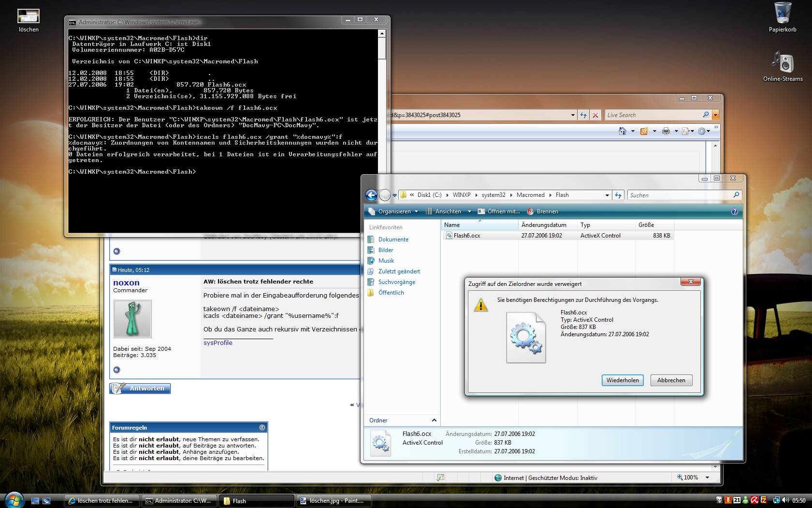The width and height of the screenshot is (812, 508).
Task: Click the Avira umbrella tray icon
Action: [754, 500]
